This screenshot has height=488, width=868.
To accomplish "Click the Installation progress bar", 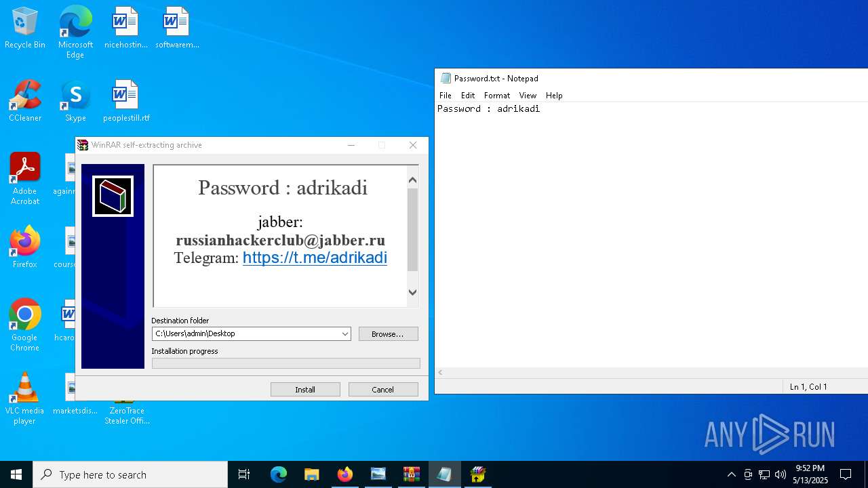I will coord(285,363).
